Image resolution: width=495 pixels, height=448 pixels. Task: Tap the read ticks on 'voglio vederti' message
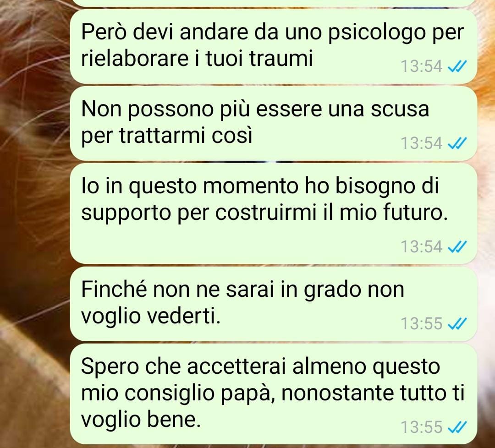457,323
